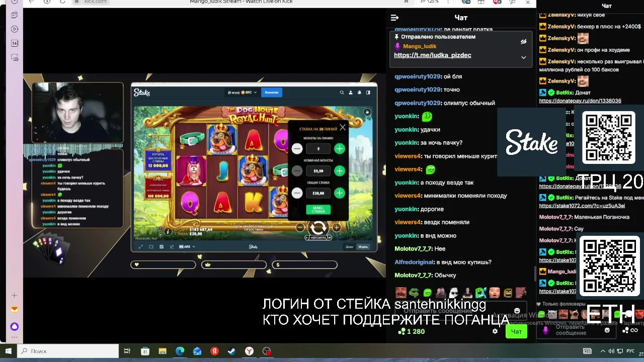Show hidden tray icons chevron

pos(603,351)
